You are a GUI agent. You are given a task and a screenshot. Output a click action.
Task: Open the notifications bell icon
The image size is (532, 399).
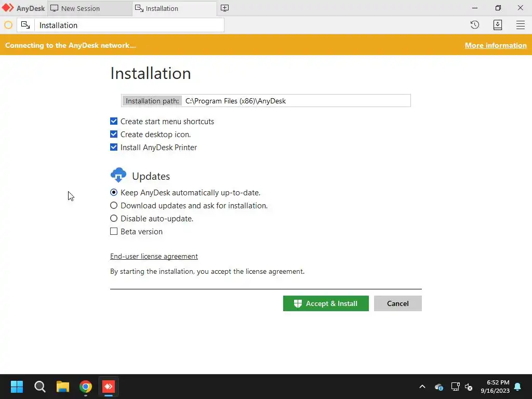coord(518,387)
